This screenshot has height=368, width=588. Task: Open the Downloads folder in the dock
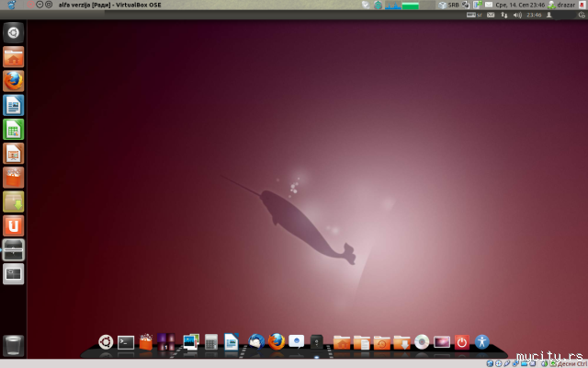(x=401, y=342)
